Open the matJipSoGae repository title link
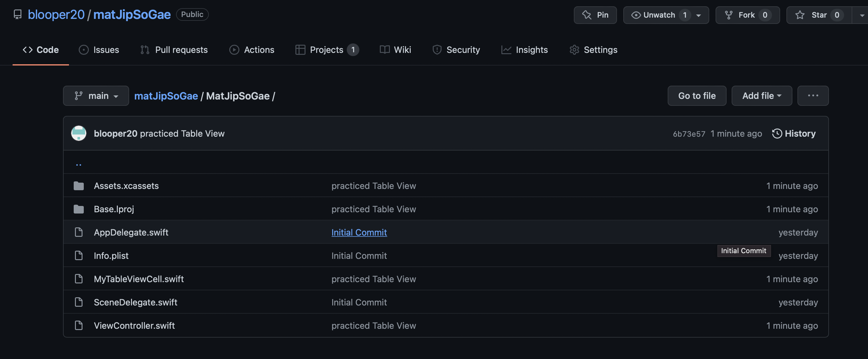This screenshot has width=868, height=359. click(x=132, y=14)
